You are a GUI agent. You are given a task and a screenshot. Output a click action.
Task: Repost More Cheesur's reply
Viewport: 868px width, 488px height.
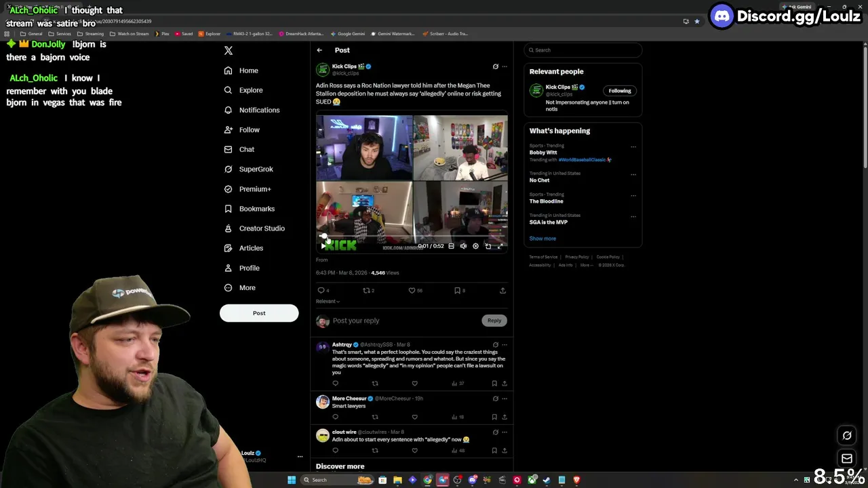point(374,417)
